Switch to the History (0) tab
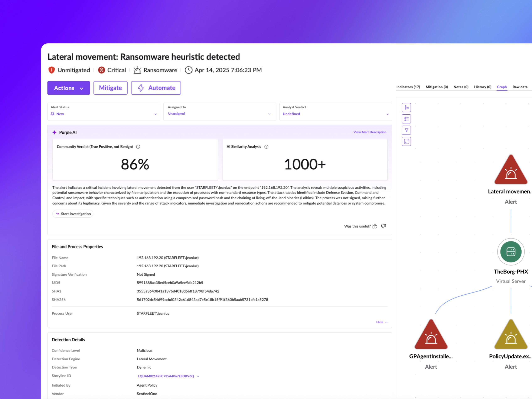The image size is (532, 399). tap(483, 87)
